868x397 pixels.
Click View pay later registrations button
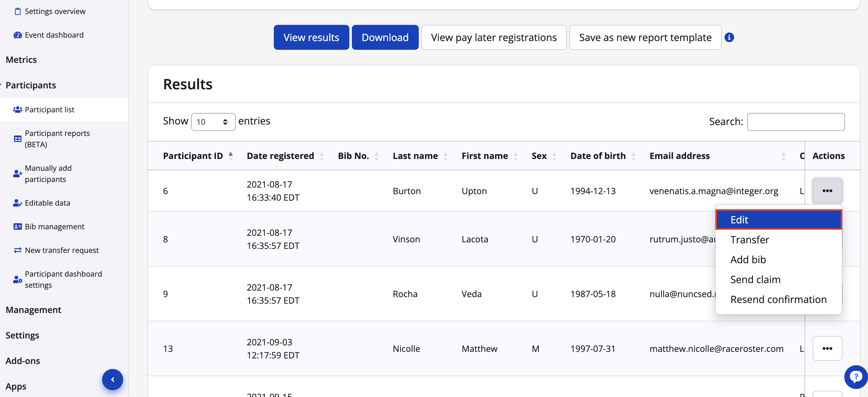493,37
